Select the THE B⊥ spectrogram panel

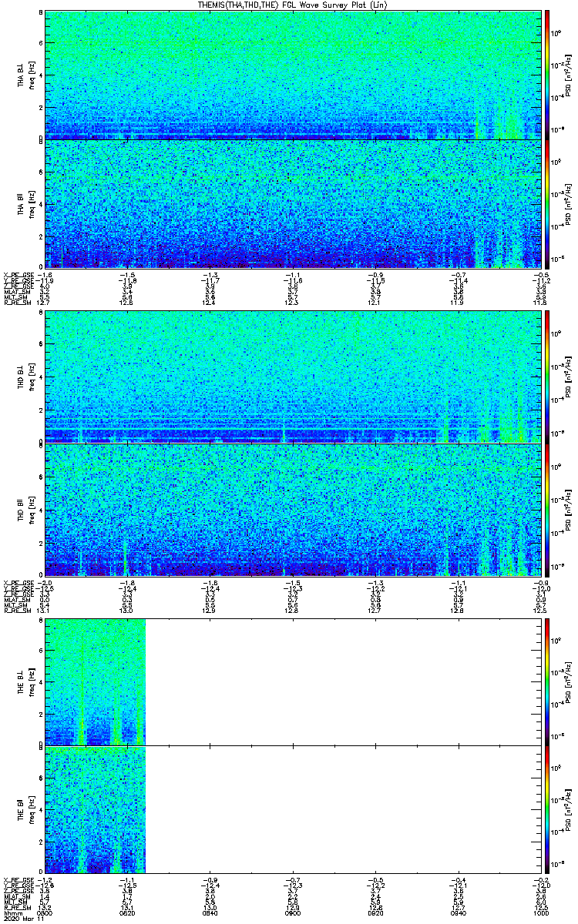291,681
